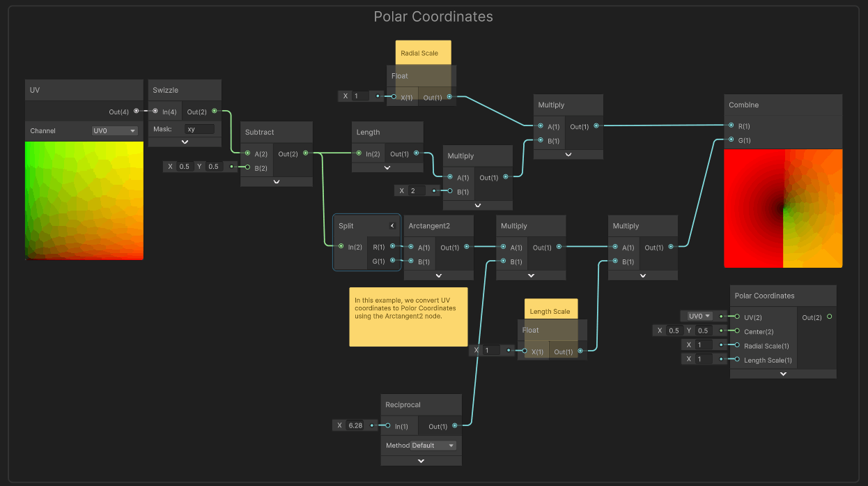Viewport: 868px width, 486px height.
Task: Click the Subtract B input Y 0.5 field
Action: click(213, 167)
